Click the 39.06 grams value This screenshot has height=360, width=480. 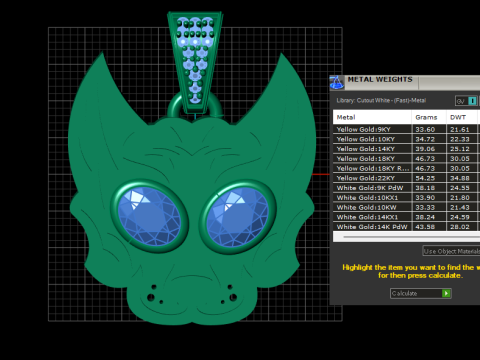pyautogui.click(x=425, y=149)
